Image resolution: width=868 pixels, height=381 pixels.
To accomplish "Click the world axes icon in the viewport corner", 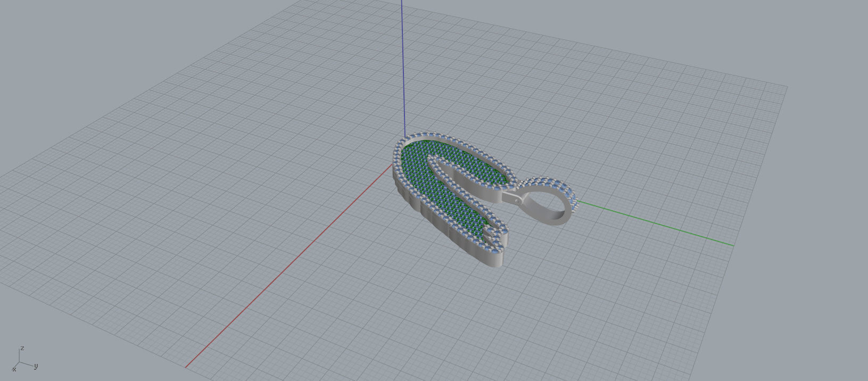I will pos(23,360).
